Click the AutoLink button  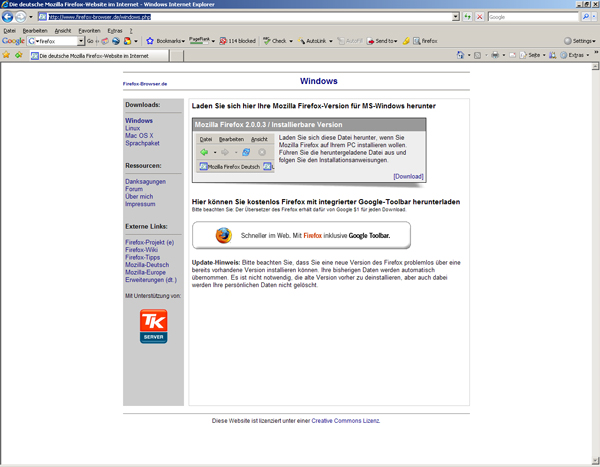pos(312,41)
